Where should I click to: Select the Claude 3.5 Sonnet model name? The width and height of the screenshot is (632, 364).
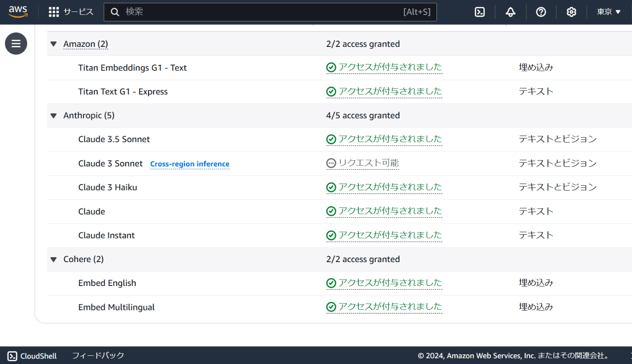(x=114, y=140)
